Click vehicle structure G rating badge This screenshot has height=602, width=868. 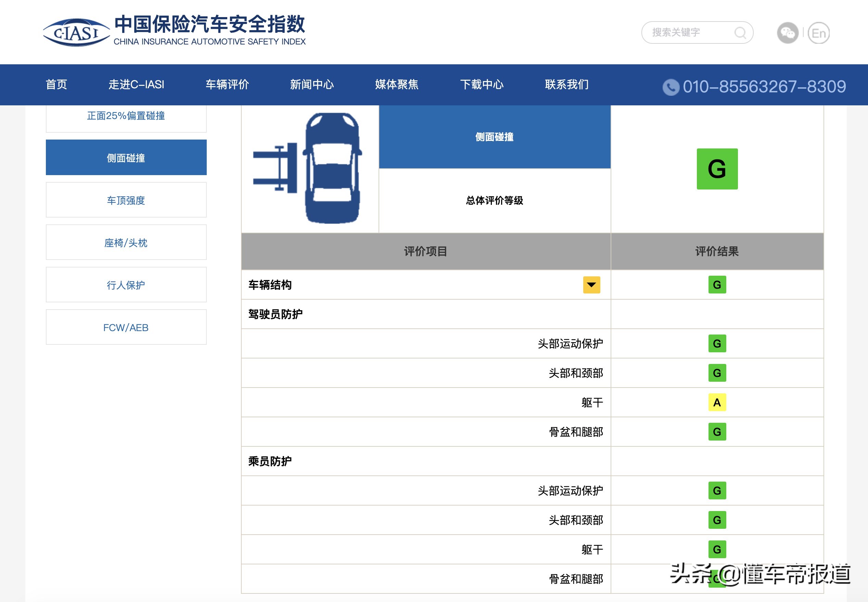717,285
